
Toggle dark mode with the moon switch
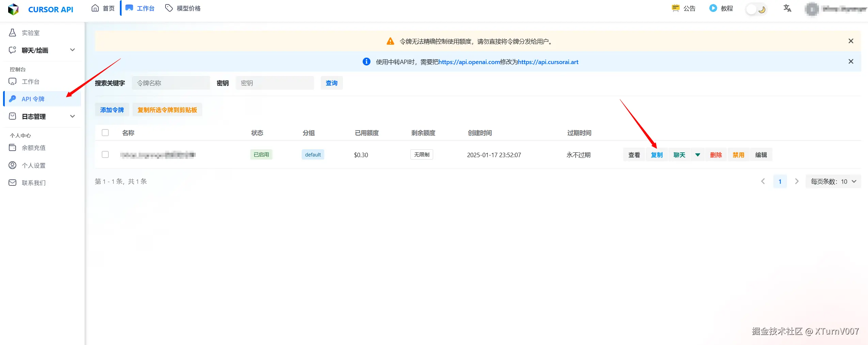(756, 9)
